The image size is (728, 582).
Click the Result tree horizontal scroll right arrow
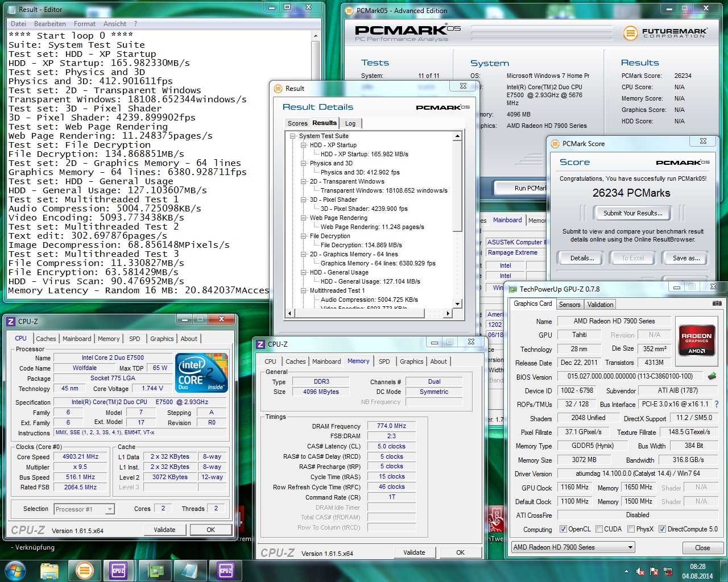[448, 313]
